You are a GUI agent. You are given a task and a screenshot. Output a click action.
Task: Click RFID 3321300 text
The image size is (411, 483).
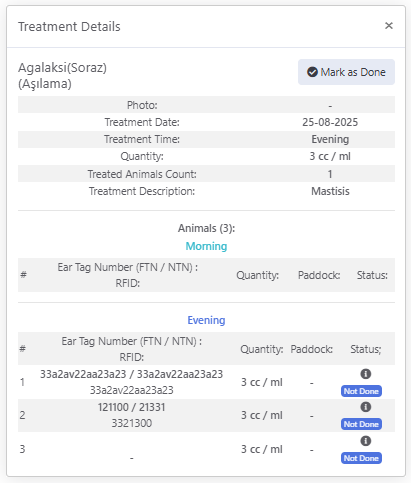point(131,423)
